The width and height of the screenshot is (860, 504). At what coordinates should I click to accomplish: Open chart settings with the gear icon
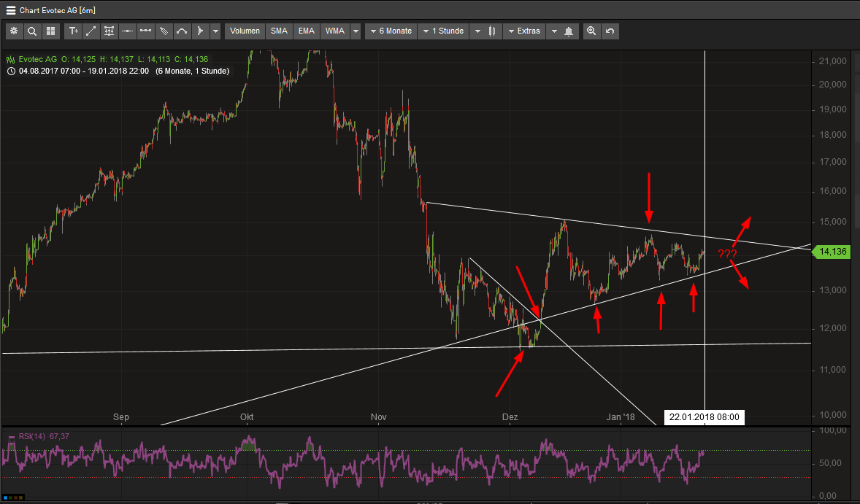(14, 31)
